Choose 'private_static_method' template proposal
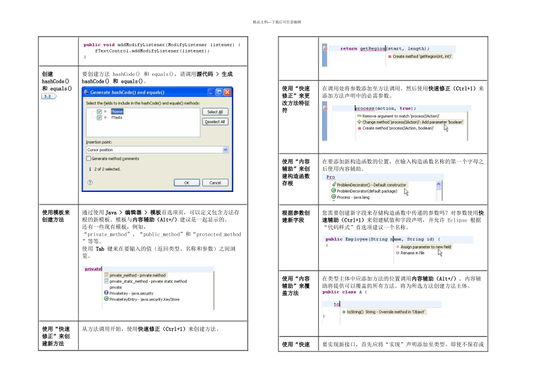The height and width of the screenshot is (392, 554). pos(148,281)
